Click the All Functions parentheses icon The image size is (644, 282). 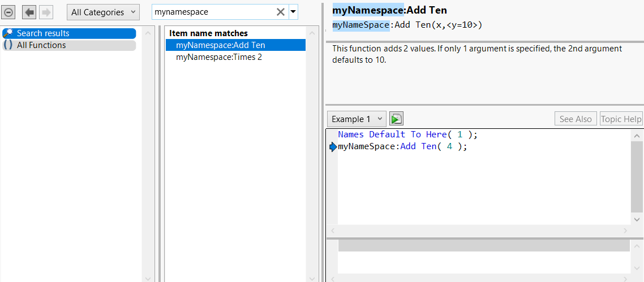pos(8,45)
